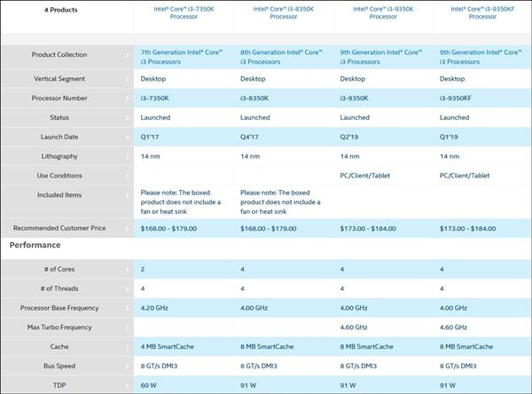Screen dimensions: 532x394
Task: Click the arrow icon beside Launch Date
Action: pos(127,137)
